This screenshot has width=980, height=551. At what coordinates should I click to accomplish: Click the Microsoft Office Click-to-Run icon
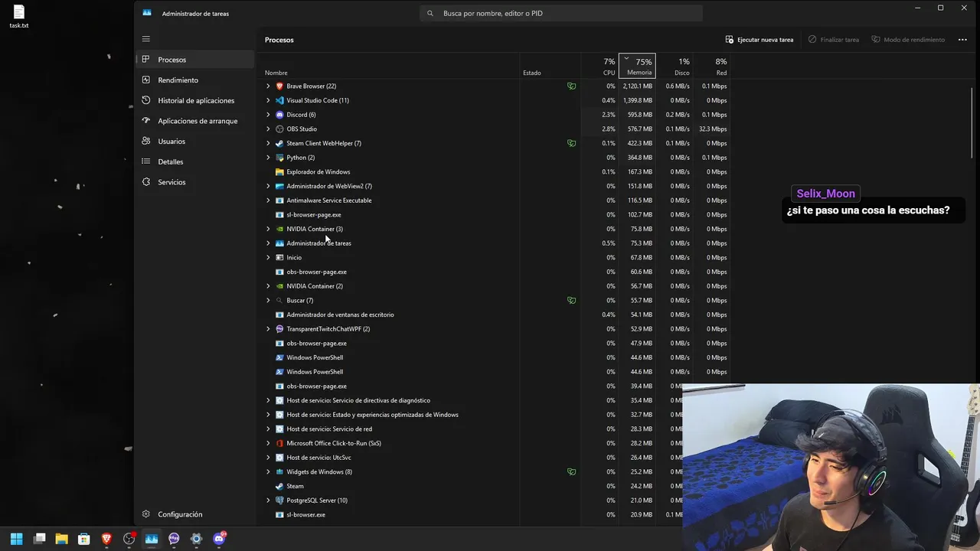[279, 443]
